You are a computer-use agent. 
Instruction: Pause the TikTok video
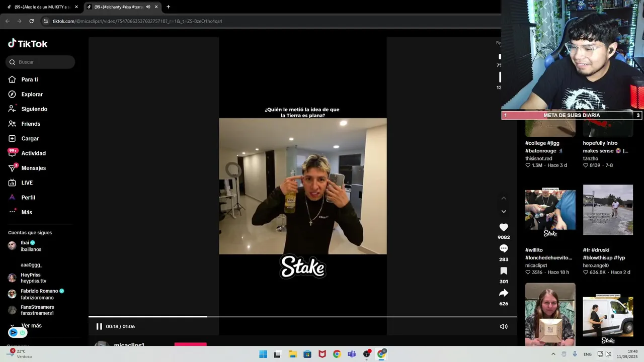point(99,326)
